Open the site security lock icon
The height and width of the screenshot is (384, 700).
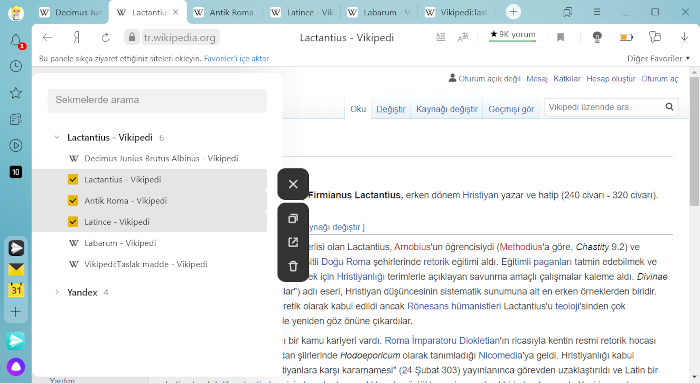pyautogui.click(x=132, y=38)
